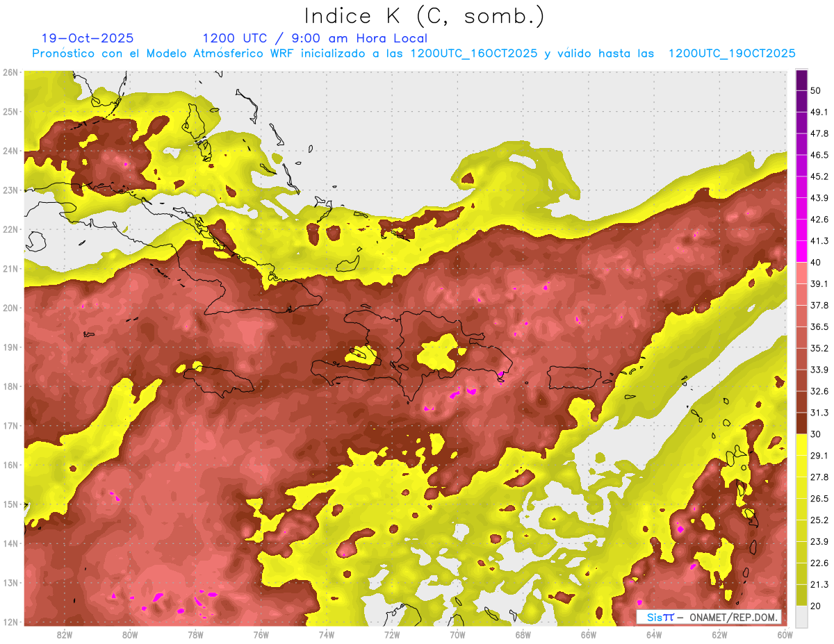Click colorbar value '30'

pyautogui.click(x=815, y=434)
